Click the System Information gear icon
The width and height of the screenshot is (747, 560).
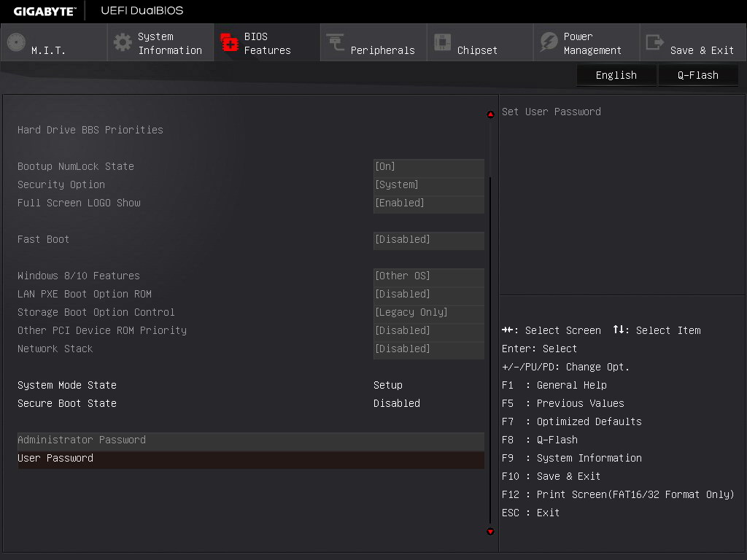123,42
